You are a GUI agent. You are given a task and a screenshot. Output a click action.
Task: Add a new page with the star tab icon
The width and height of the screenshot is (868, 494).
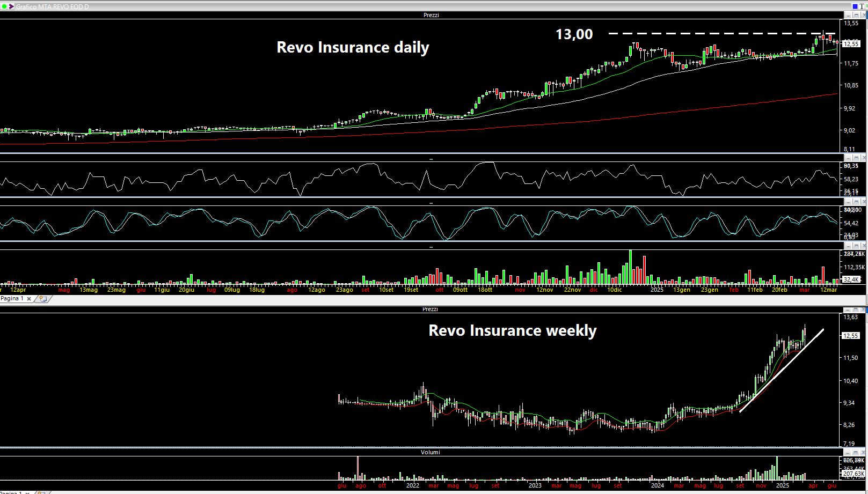coord(43,299)
